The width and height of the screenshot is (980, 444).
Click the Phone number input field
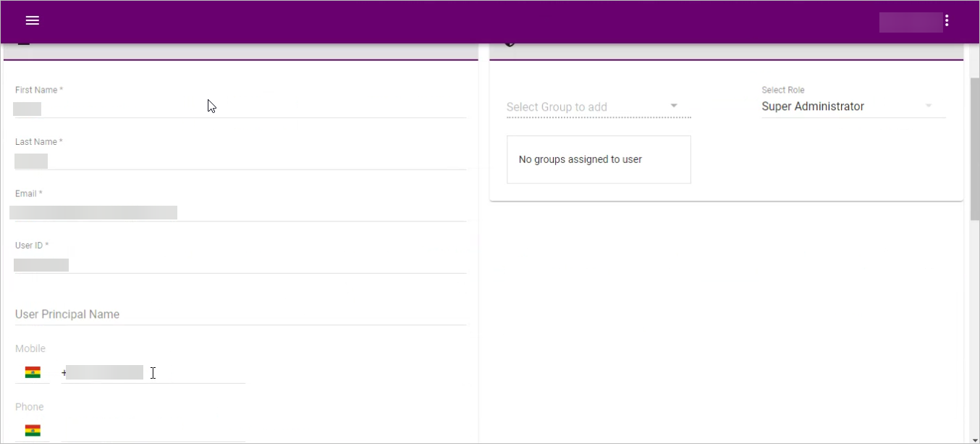[153, 431]
